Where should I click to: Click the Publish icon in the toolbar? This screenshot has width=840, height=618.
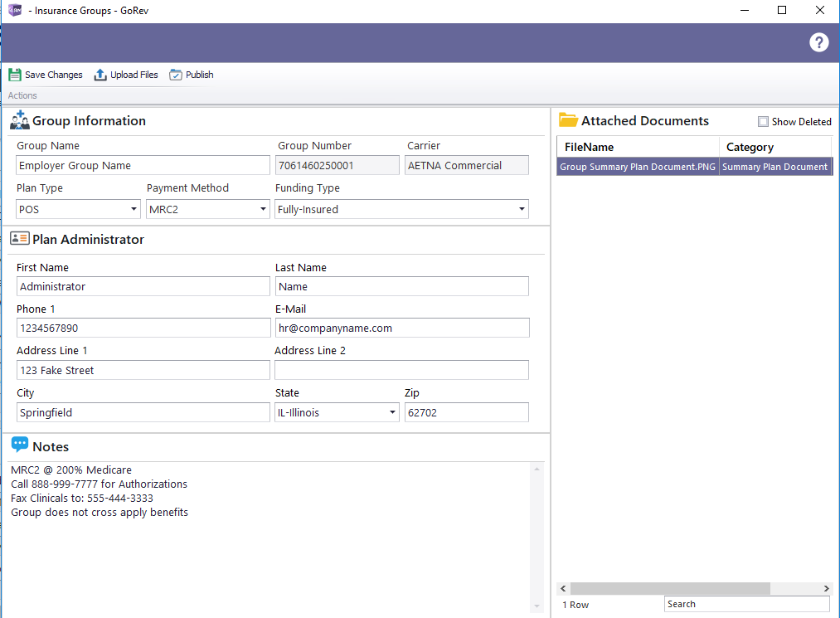click(x=176, y=75)
